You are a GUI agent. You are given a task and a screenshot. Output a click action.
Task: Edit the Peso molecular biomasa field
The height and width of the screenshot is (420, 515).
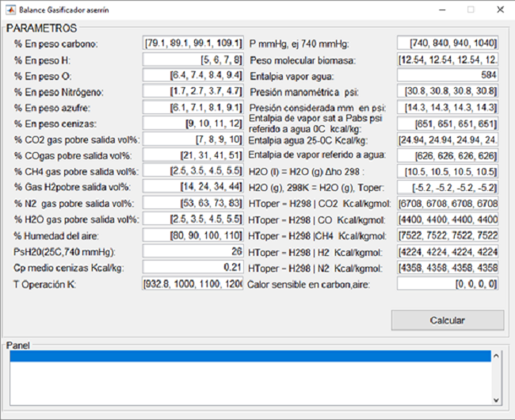[x=448, y=59]
